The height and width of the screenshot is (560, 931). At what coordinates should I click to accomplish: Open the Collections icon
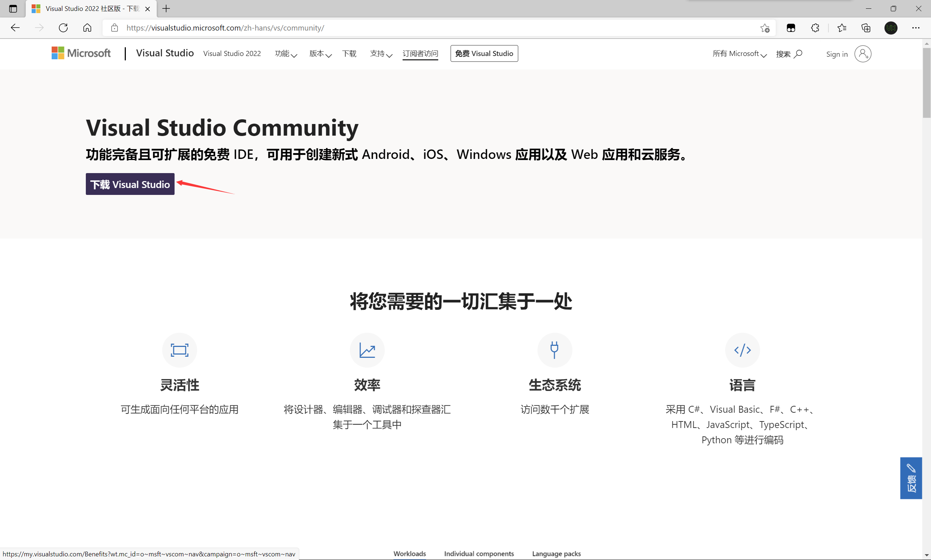[866, 28]
